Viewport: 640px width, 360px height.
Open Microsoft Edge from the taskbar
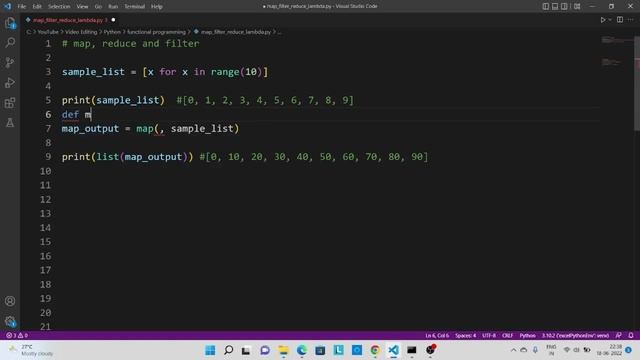pos(302,350)
